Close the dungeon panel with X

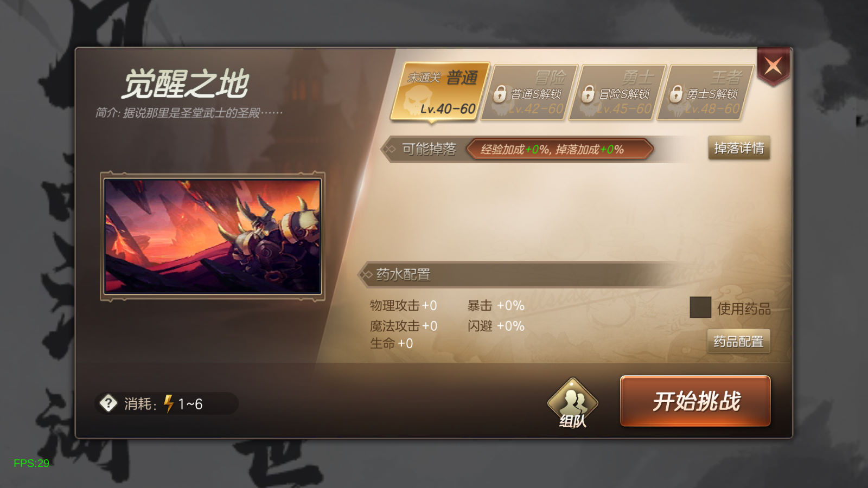(773, 66)
